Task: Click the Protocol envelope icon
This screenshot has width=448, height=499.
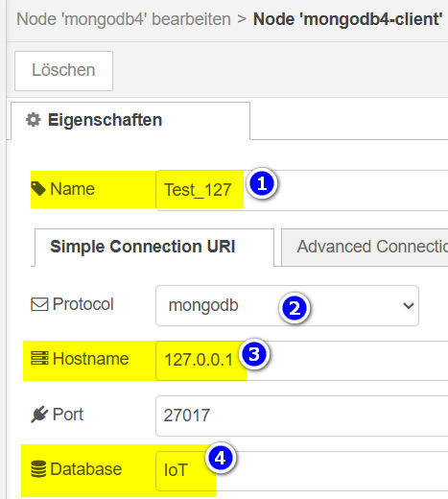Action: [x=39, y=304]
